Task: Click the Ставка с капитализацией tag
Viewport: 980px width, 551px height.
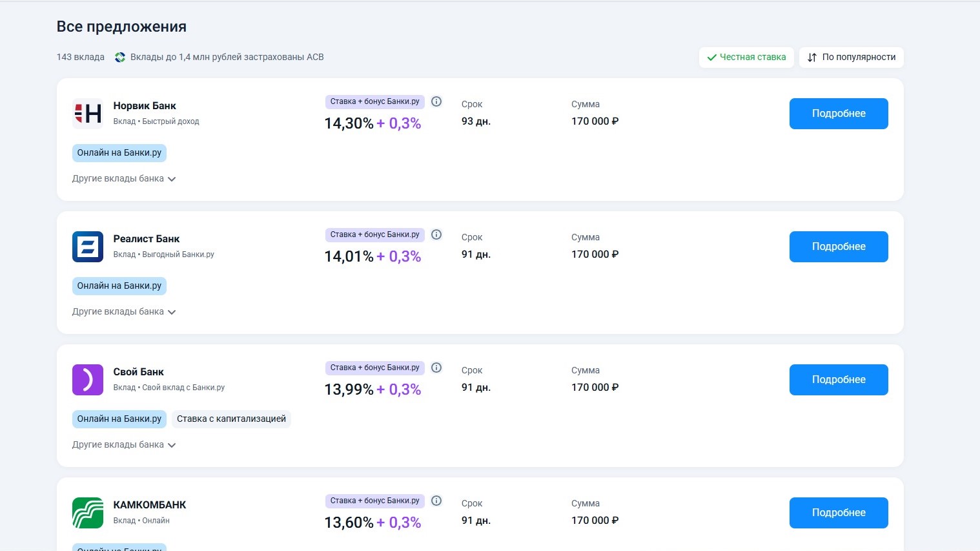Action: click(231, 419)
